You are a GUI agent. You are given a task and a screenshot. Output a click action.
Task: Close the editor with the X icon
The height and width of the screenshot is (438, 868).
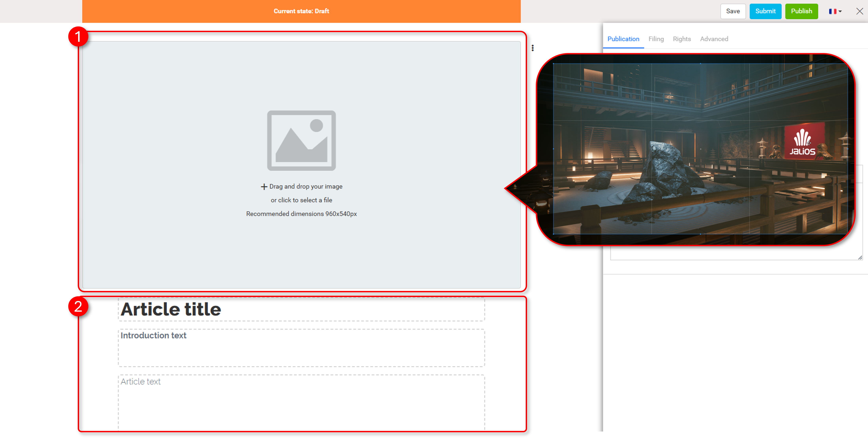click(860, 11)
